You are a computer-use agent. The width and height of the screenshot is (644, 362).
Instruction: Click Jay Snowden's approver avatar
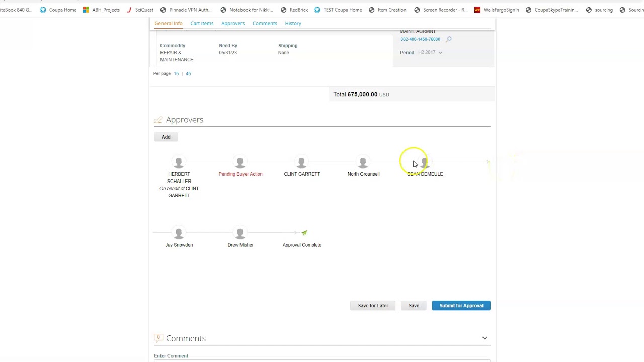point(179,233)
